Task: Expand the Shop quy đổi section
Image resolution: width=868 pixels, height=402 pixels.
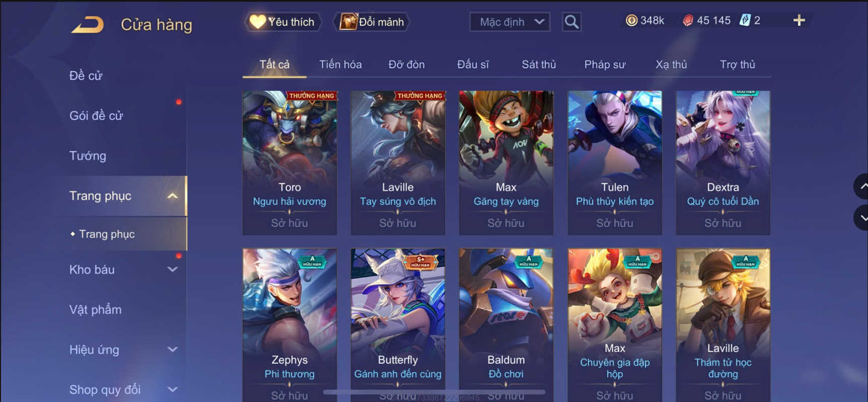Action: 172,389
